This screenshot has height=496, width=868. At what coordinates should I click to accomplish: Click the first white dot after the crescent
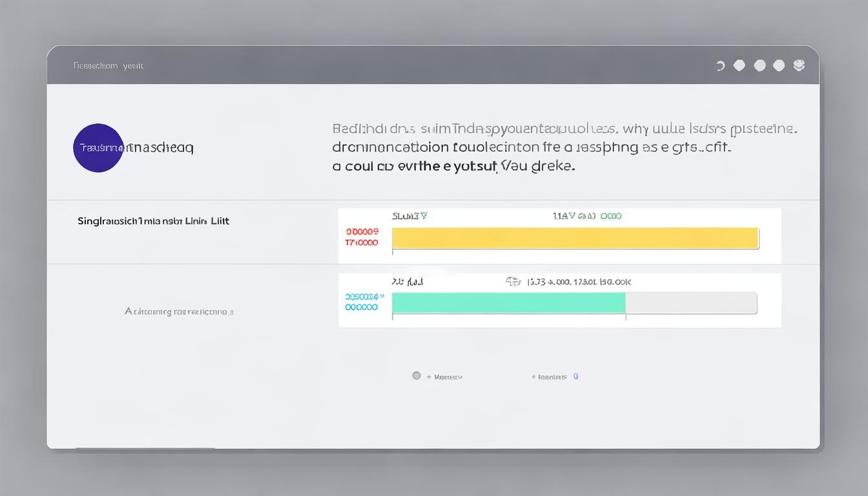739,65
